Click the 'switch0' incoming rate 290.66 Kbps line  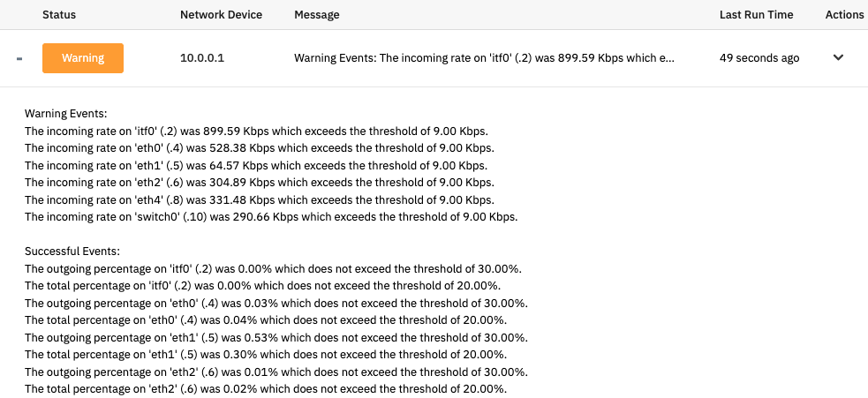(271, 216)
